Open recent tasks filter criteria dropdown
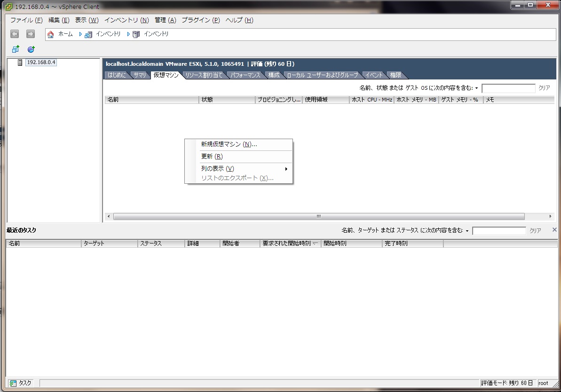Viewport: 561px width, 392px height. 467,231
